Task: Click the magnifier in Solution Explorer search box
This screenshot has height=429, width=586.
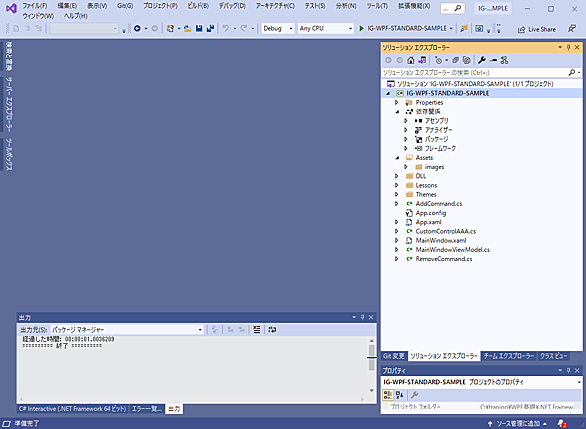Action: point(572,72)
